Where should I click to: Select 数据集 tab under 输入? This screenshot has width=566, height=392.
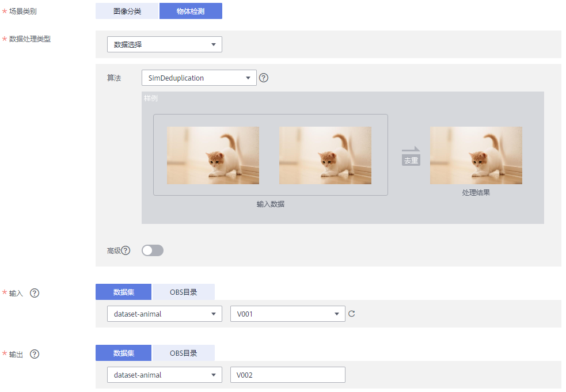123,292
